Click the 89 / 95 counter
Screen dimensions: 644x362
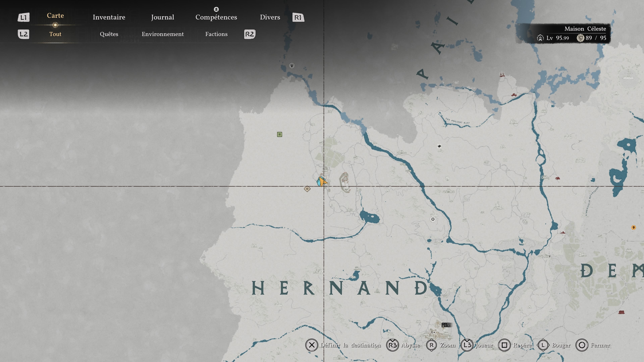596,38
